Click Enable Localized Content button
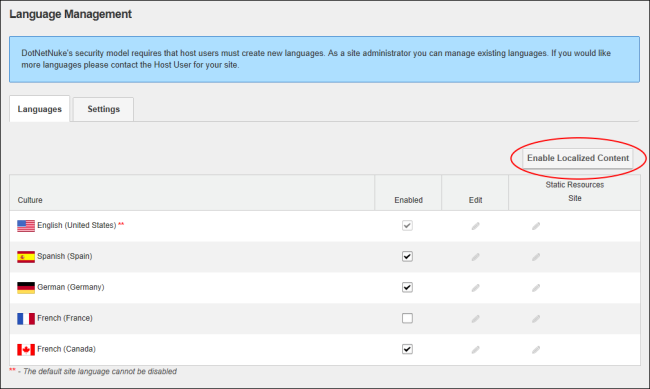 (578, 158)
